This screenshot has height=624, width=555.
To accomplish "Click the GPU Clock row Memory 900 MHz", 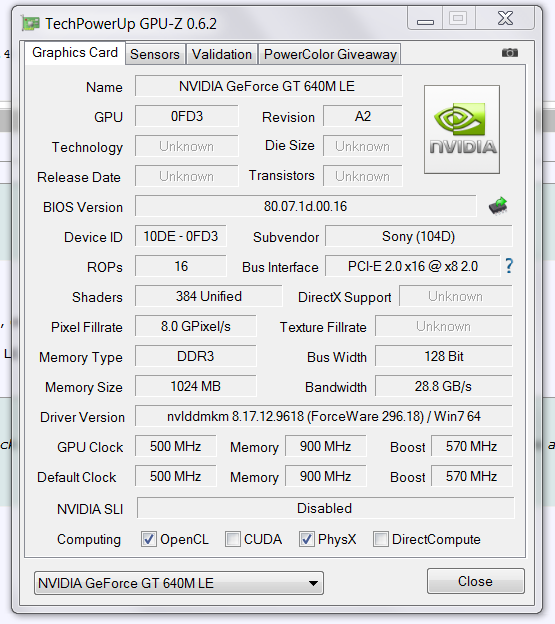I will pyautogui.click(x=325, y=447).
